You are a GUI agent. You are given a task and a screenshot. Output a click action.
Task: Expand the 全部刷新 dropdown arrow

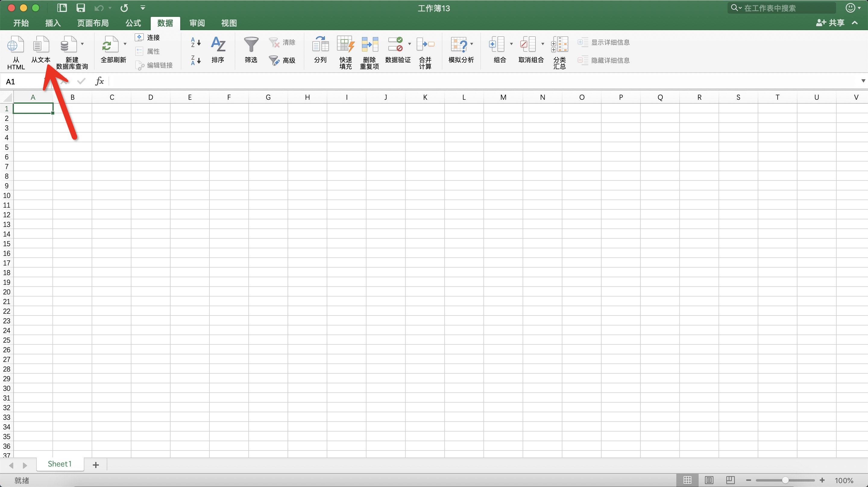pos(125,44)
